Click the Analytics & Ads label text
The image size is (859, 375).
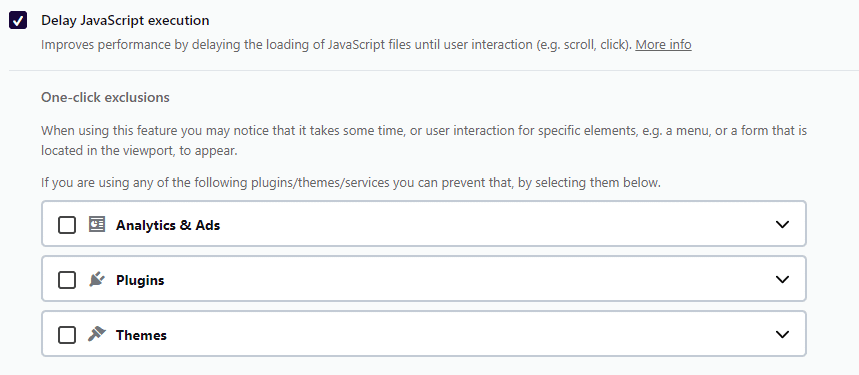tap(168, 225)
